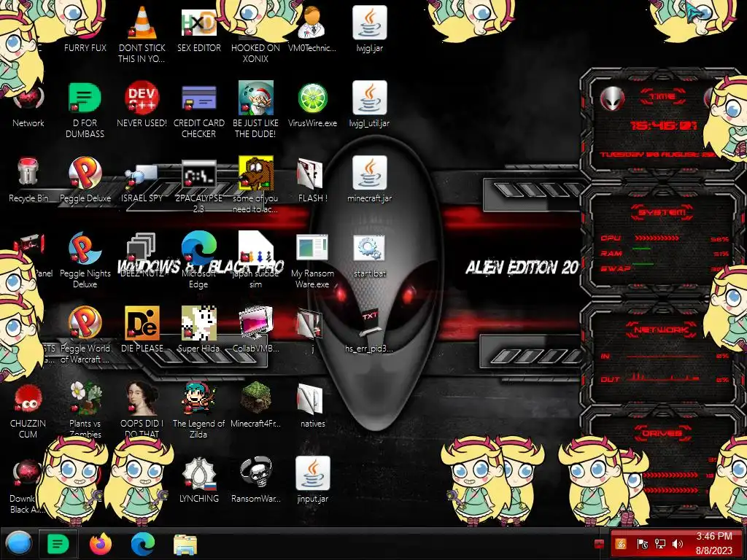Open the Dev-C++ NEVER USED! icon

[x=142, y=98]
